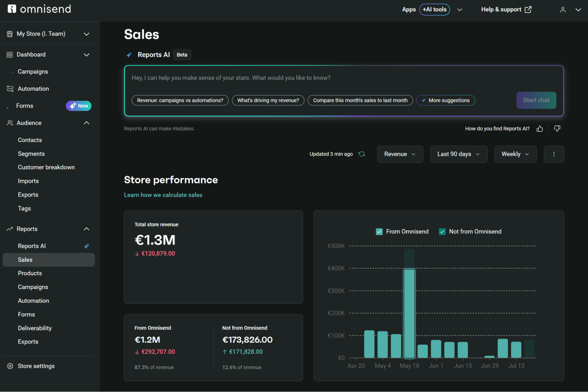
Task: Open Campaigns report under Reports
Action: (33, 287)
